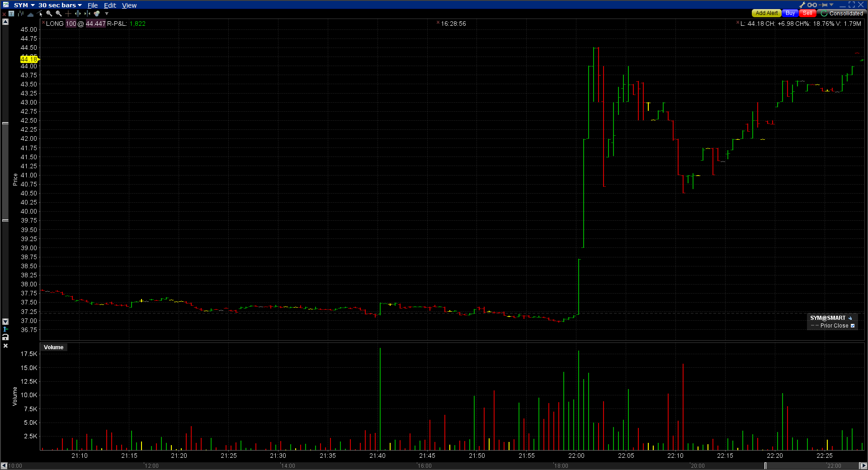Click the Consolidated refresh button
The height and width of the screenshot is (470, 868).
(x=842, y=13)
